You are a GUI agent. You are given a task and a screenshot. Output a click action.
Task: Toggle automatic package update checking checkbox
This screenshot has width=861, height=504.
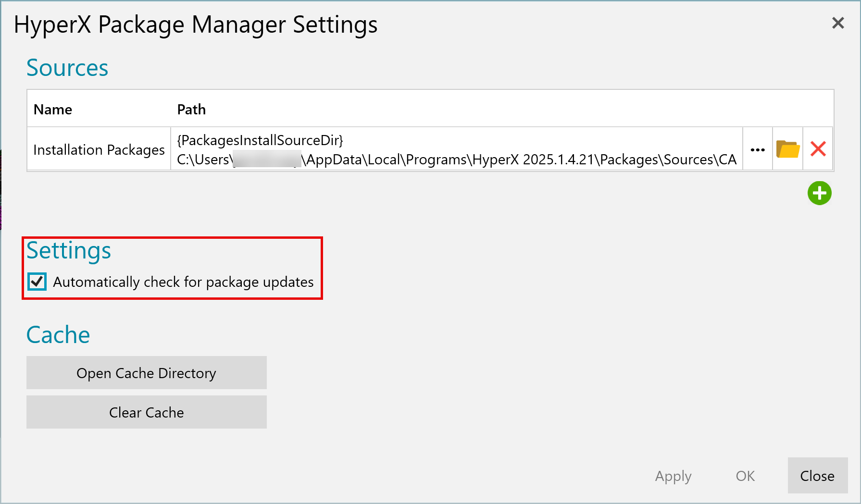click(37, 282)
